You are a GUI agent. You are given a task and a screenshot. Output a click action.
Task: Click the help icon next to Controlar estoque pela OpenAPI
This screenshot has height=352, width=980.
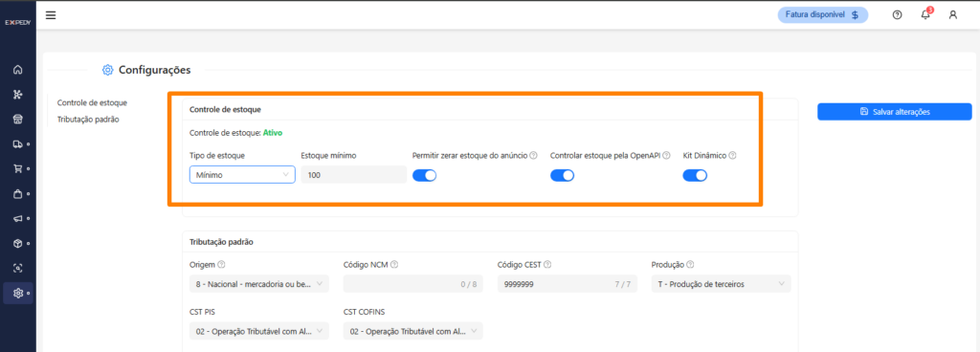[x=666, y=155]
